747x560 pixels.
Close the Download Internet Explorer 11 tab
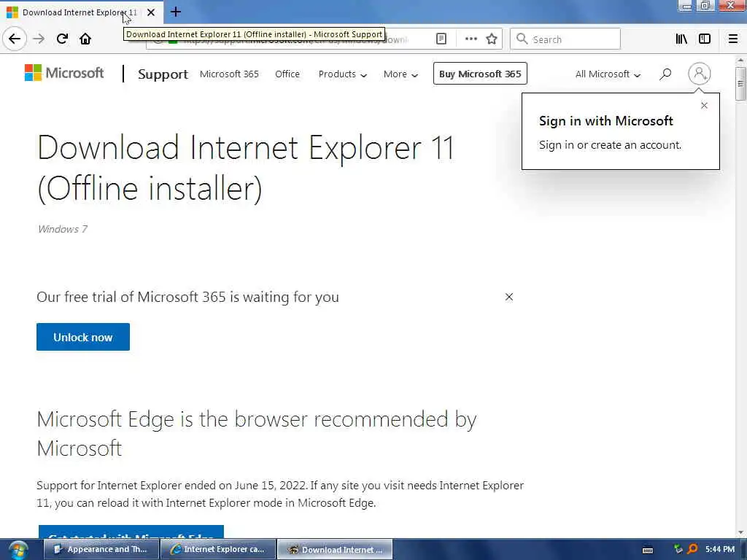pos(151,12)
